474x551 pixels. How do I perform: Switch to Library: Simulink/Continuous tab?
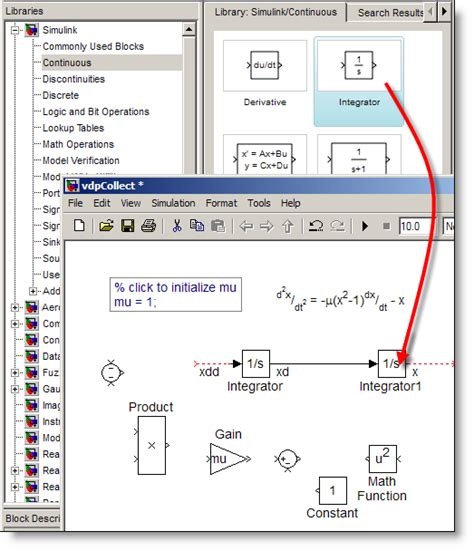[x=275, y=12]
